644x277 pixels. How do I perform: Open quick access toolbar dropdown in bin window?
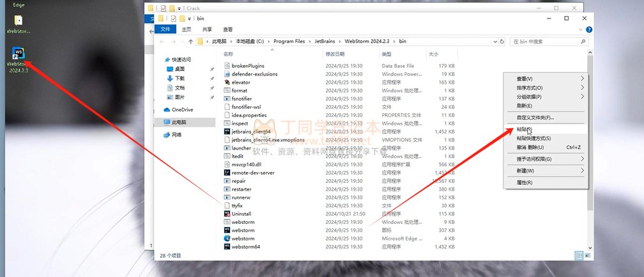(x=189, y=19)
